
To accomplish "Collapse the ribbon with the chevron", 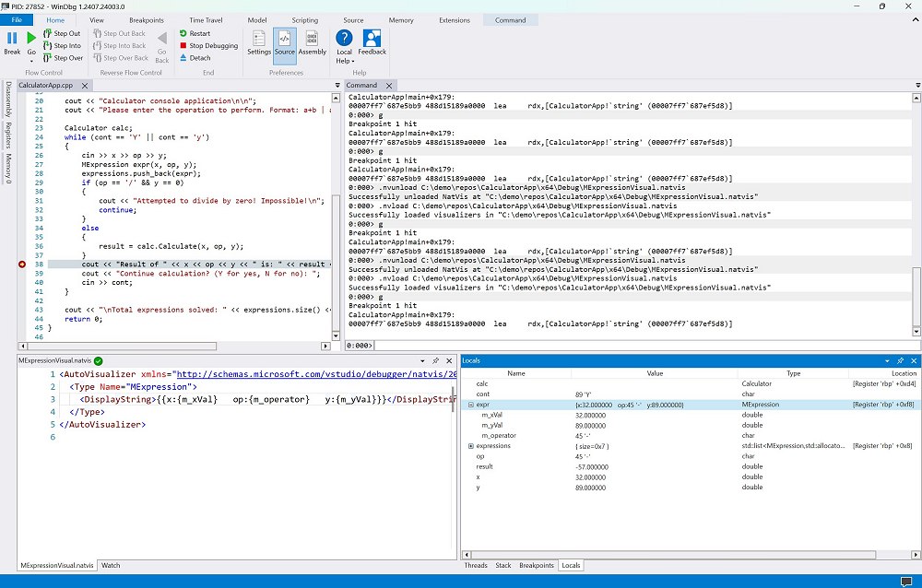I will click(x=916, y=20).
